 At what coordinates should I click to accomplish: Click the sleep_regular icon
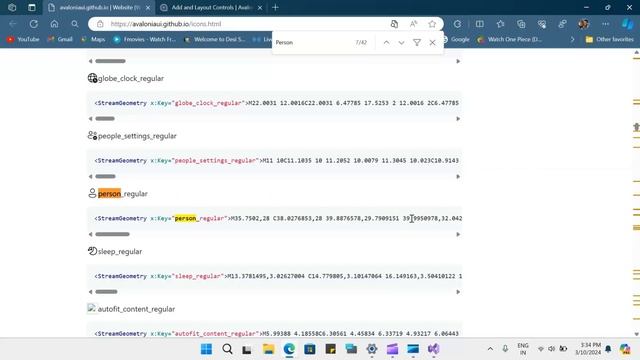click(x=93, y=251)
